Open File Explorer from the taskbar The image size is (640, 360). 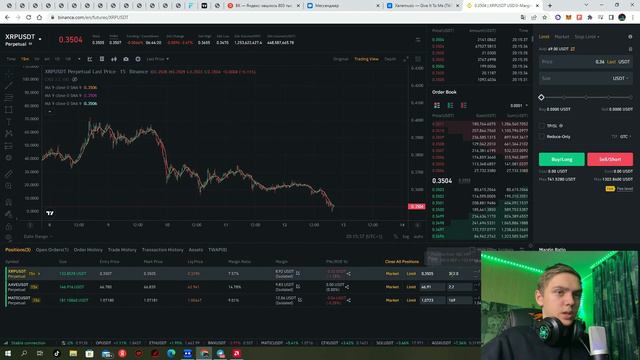(x=73, y=353)
